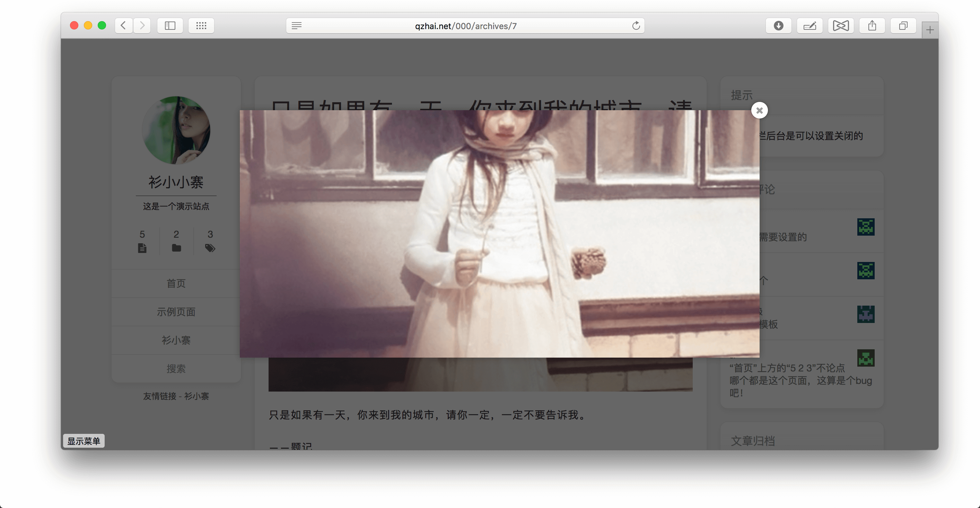This screenshot has height=508, width=980.
Task: Add a new tab with plus button
Action: pos(930,30)
